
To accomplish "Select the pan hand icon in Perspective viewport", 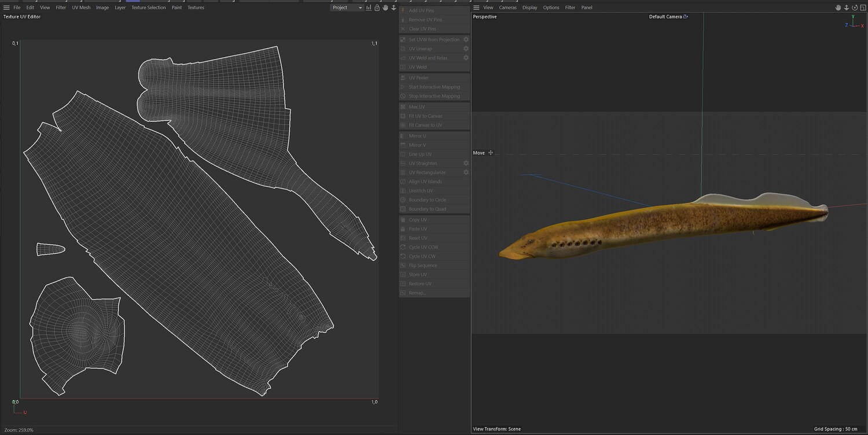I will (838, 8).
